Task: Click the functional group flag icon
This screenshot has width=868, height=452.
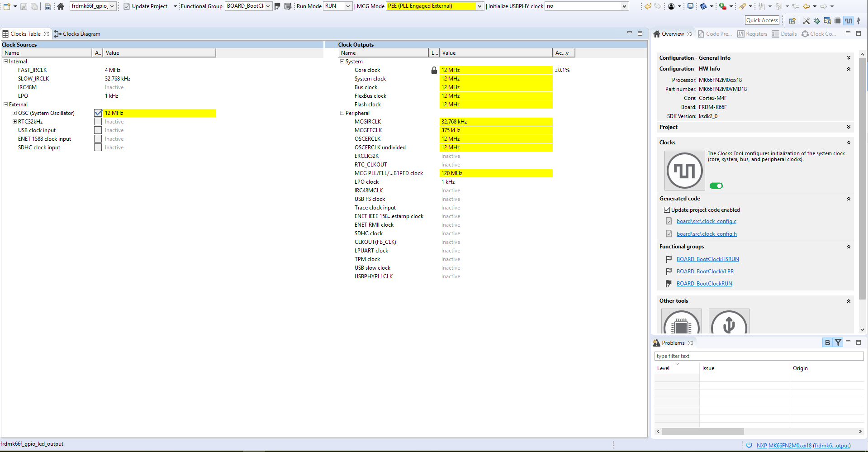Action: (278, 6)
